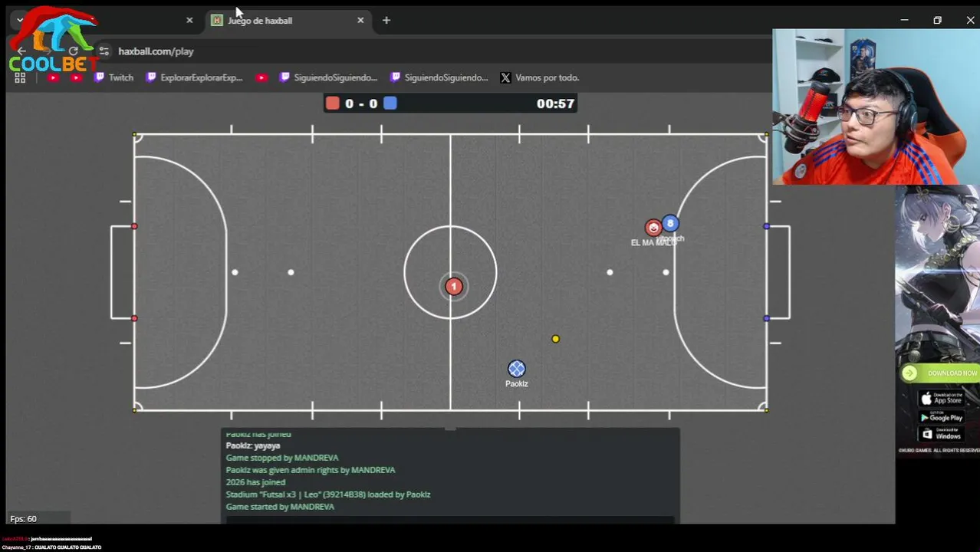Select blue player number 8 disc
This screenshot has height=552, width=980.
670,224
